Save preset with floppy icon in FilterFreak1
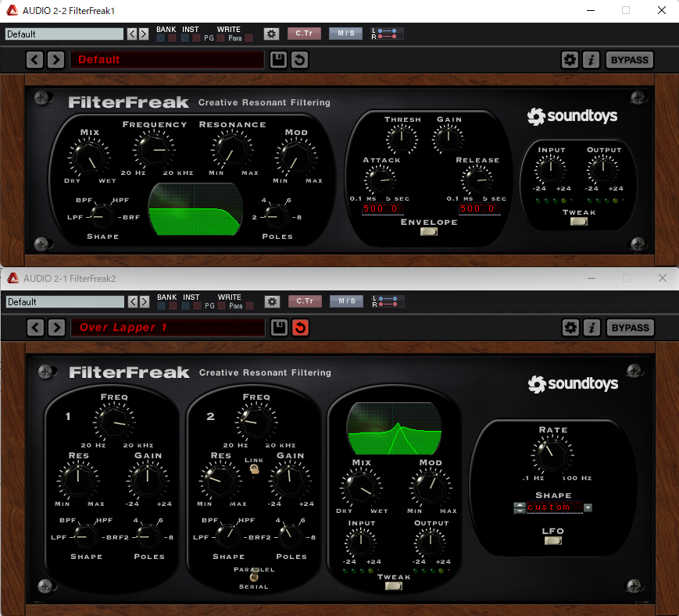679x616 pixels. tap(278, 59)
